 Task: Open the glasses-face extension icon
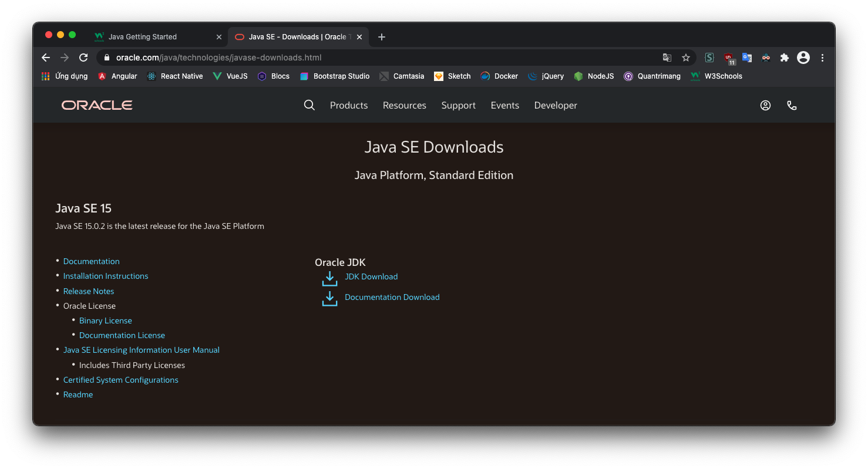(x=766, y=58)
